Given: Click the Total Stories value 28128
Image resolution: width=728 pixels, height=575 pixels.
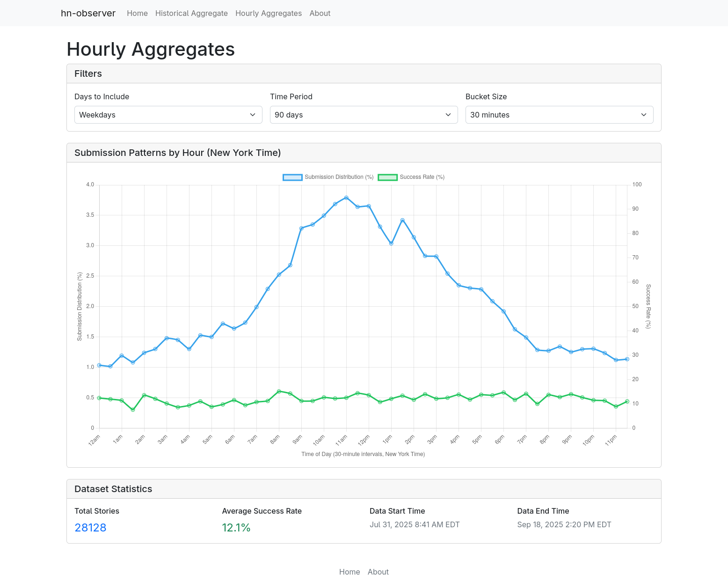Looking at the screenshot, I should point(90,528).
